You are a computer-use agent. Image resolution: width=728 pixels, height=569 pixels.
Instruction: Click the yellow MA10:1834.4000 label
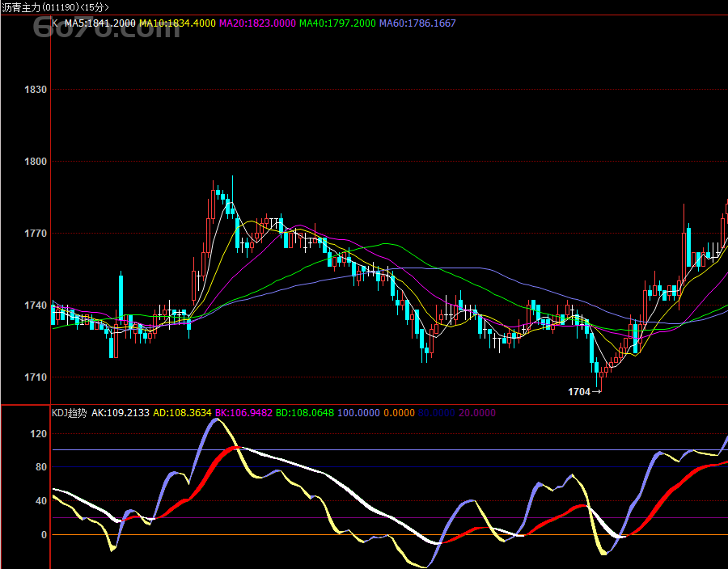point(177,23)
